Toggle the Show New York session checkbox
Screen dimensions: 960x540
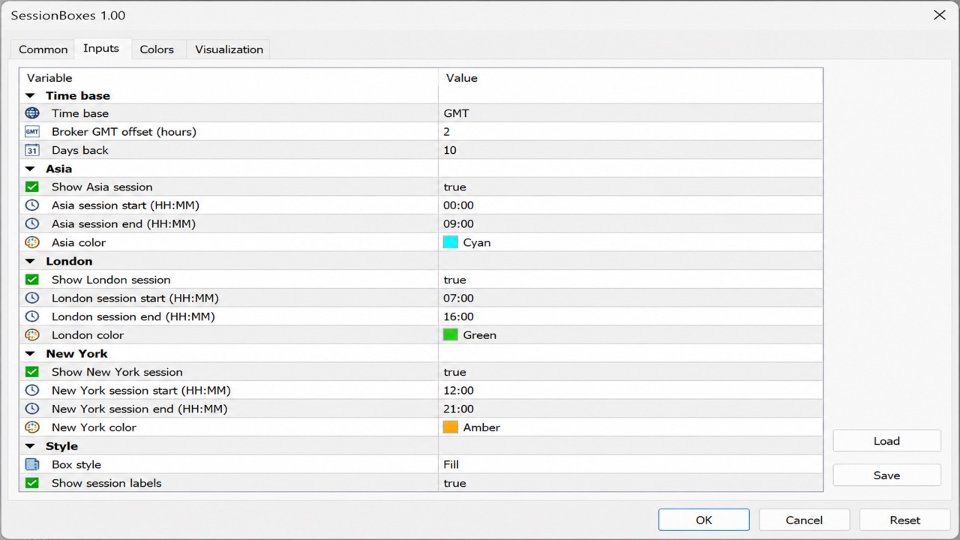pos(32,372)
